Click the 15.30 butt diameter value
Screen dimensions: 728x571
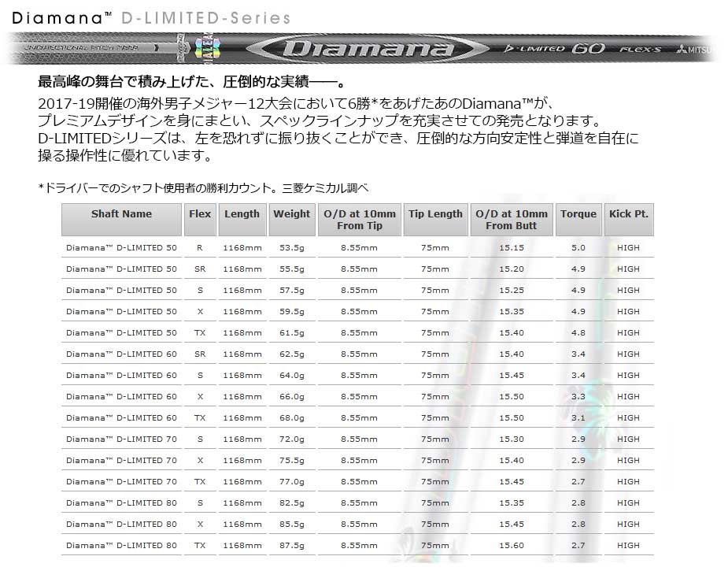pyautogui.click(x=512, y=439)
